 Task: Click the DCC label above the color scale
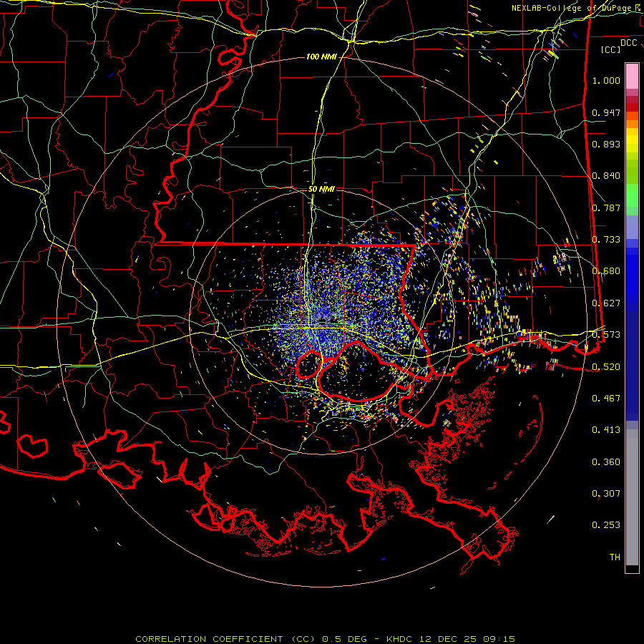[x=628, y=42]
